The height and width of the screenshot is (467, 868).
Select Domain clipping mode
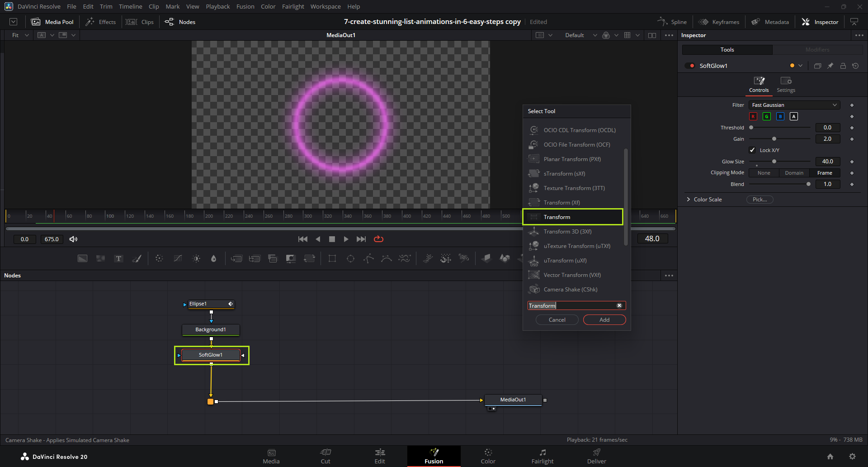pos(794,173)
